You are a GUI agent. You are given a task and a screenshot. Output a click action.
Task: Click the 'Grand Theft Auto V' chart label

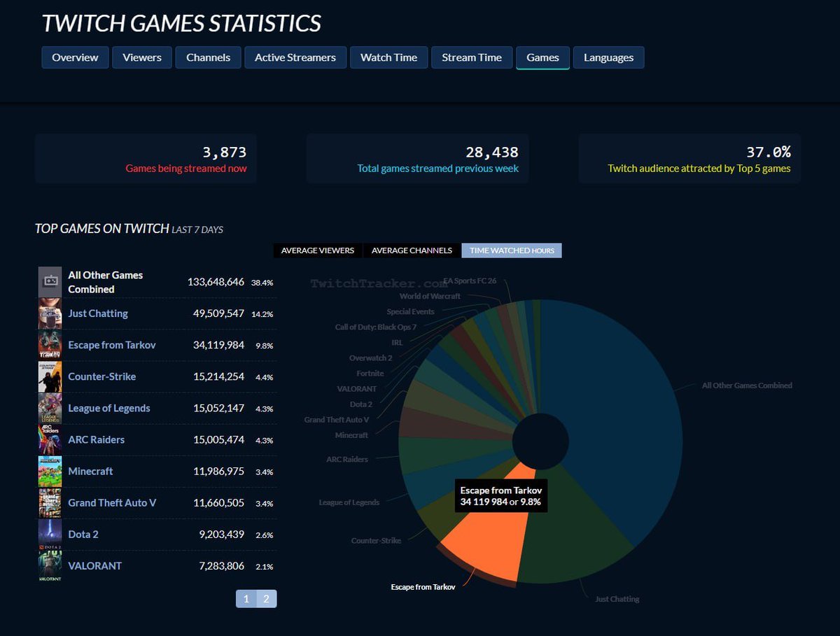(x=336, y=420)
